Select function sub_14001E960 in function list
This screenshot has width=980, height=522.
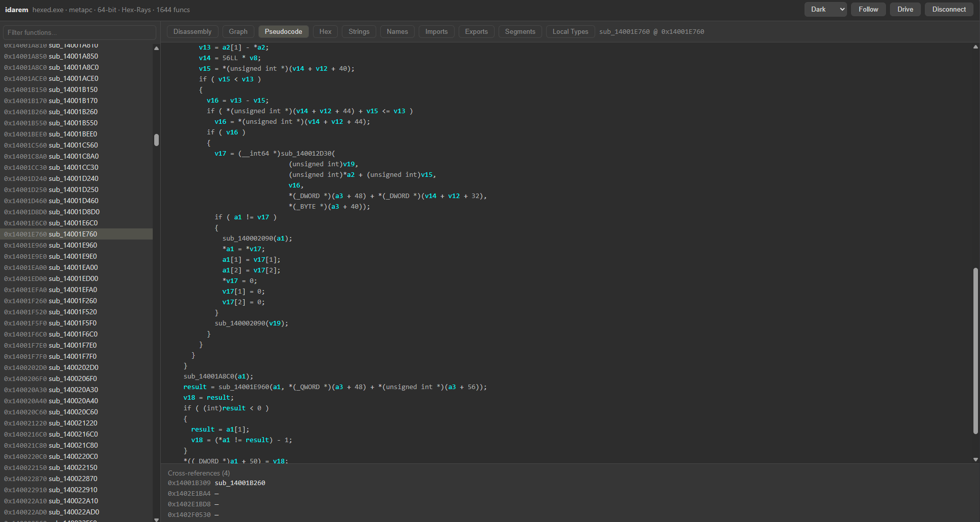(76, 245)
